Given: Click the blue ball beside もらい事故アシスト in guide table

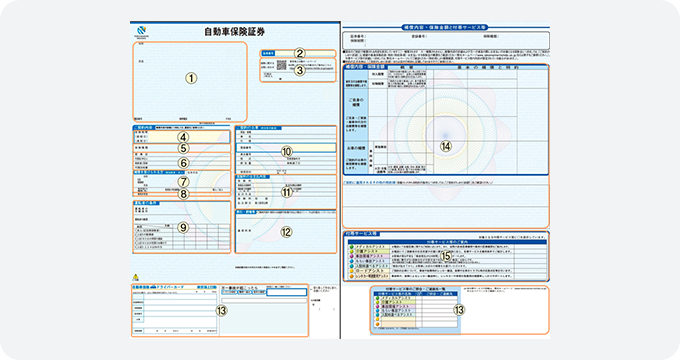Looking at the screenshot, I should point(352,261).
